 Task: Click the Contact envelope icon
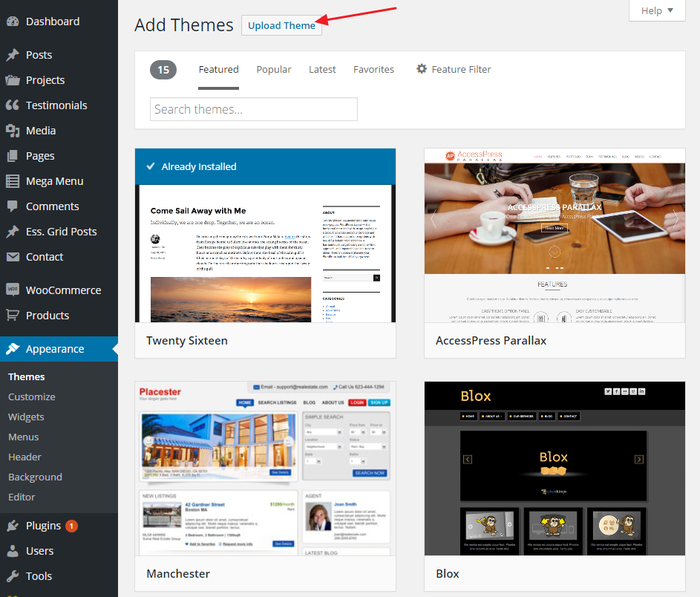click(x=13, y=257)
